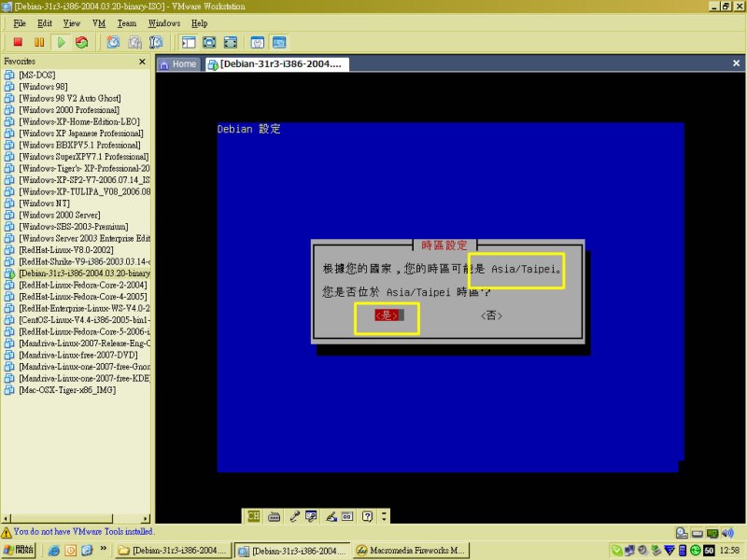Switch to the Home tab

pyautogui.click(x=178, y=64)
